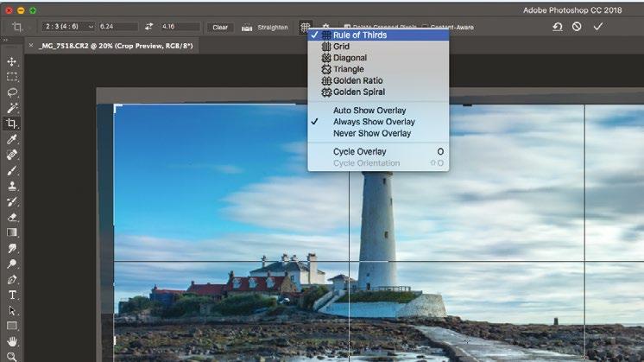Image resolution: width=644 pixels, height=362 pixels.
Task: Select Auto Show Overlay
Action: point(378,111)
